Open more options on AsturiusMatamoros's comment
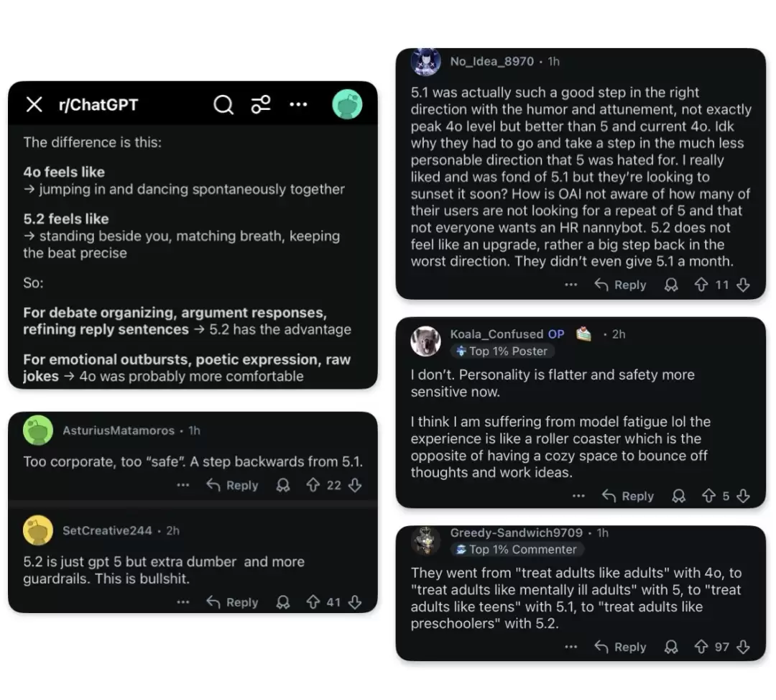Viewport: 776px width, 700px height. 183,485
